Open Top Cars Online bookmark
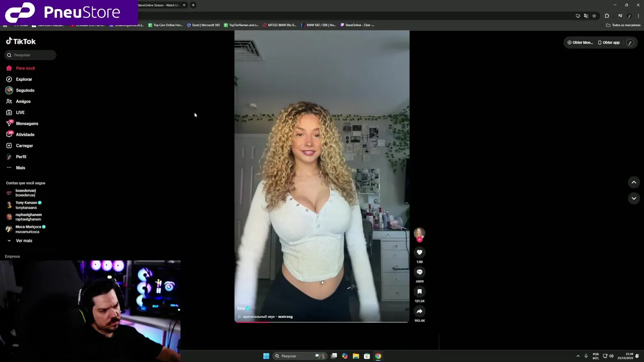This screenshot has height=362, width=644. 165,25
